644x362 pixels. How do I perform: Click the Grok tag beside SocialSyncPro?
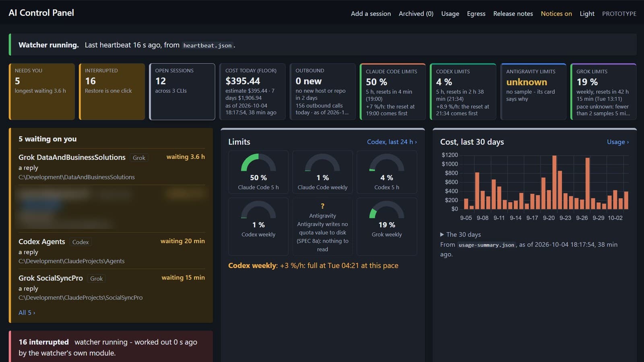(96, 279)
